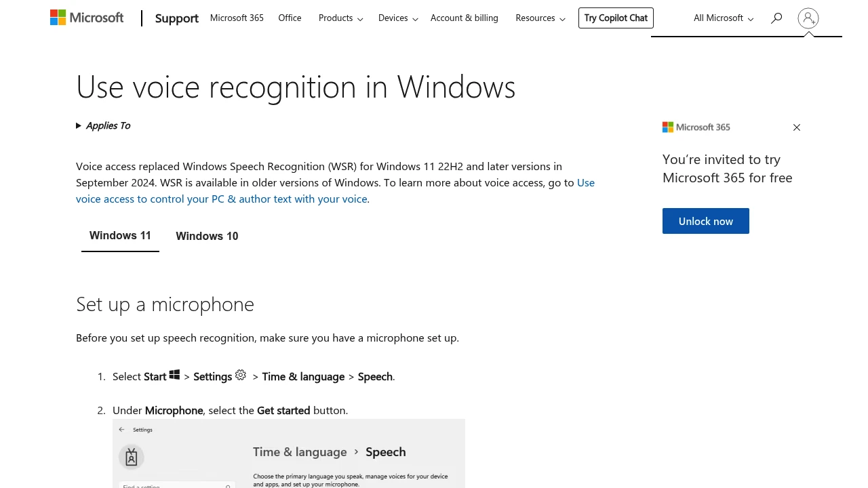Image resolution: width=868 pixels, height=488 pixels.
Task: Open the All Microsoft dropdown
Action: click(x=724, y=18)
